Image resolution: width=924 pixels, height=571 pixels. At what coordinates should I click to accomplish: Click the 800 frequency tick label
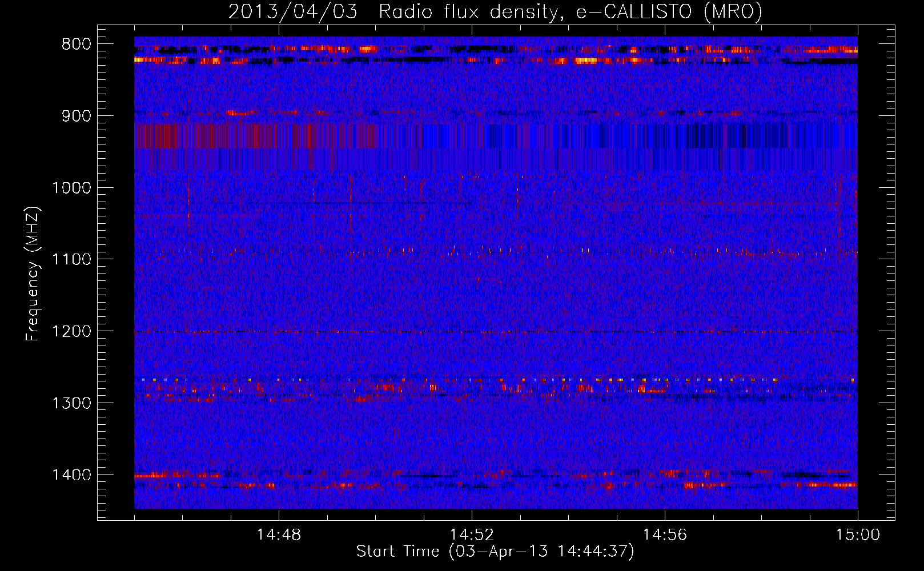[x=76, y=44]
